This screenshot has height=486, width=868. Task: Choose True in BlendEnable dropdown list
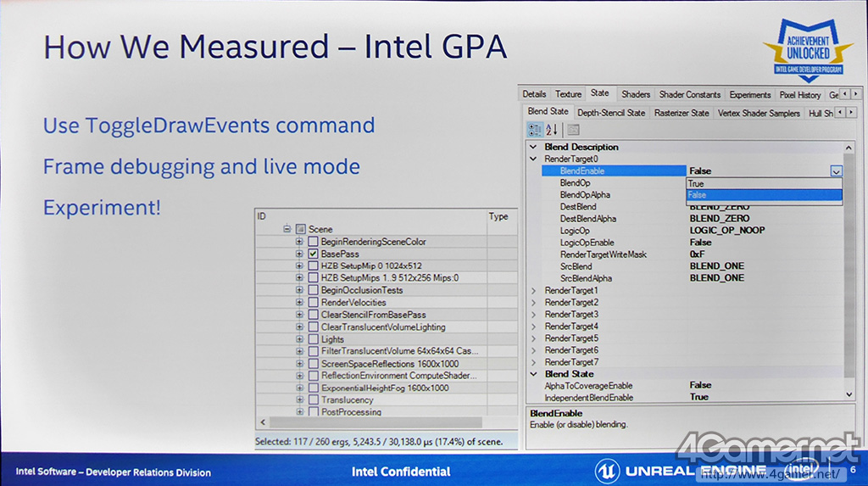tap(764, 183)
